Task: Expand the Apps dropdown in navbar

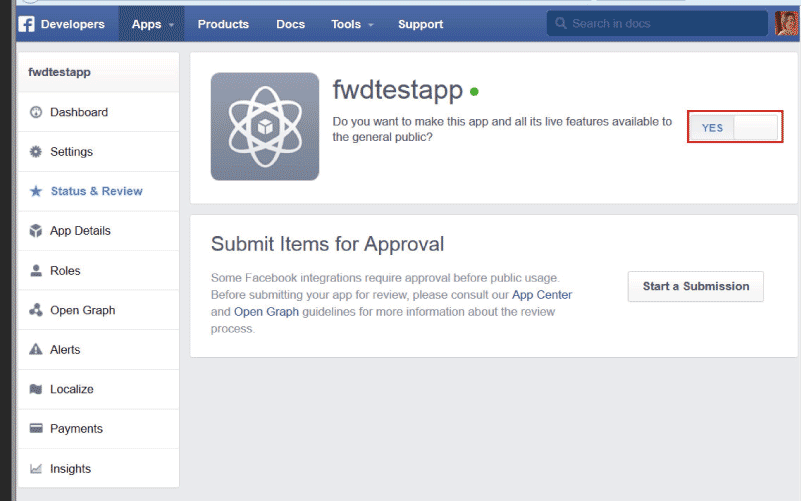Action: tap(151, 24)
